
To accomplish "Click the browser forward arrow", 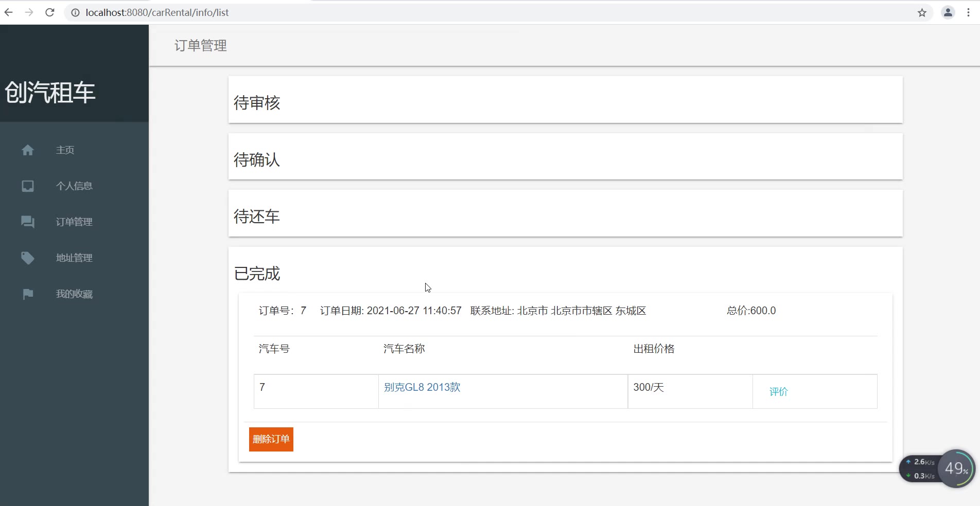I will [29, 12].
